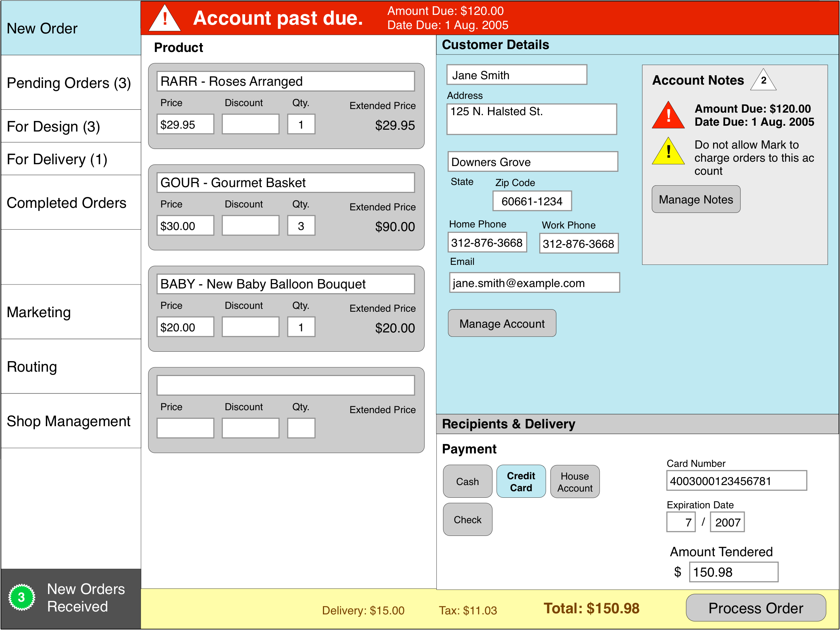Click Manage Notes in Account Notes panel
Image resolution: width=840 pixels, height=630 pixels.
point(696,199)
